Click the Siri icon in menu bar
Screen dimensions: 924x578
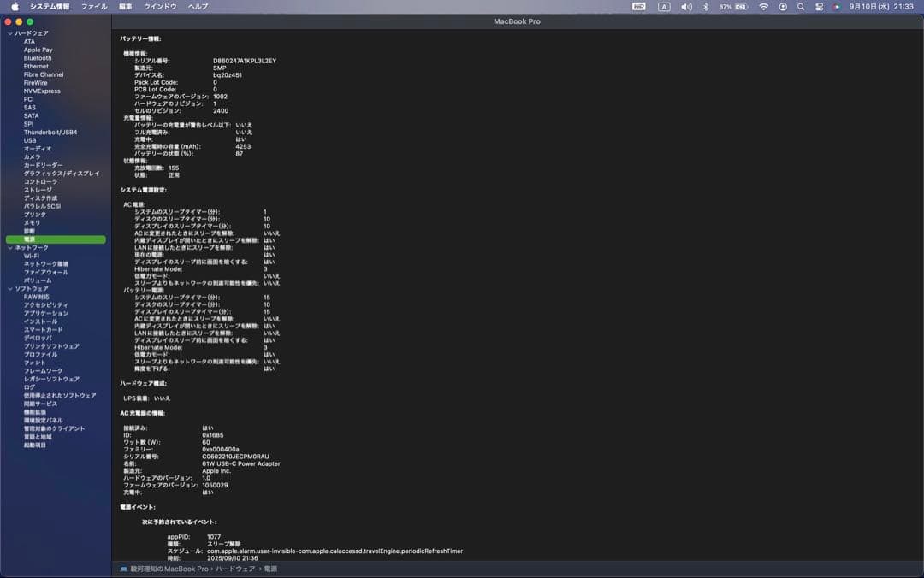(836, 6)
